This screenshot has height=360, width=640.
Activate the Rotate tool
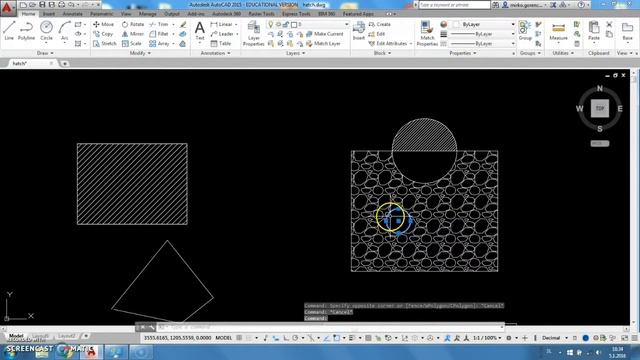click(133, 24)
